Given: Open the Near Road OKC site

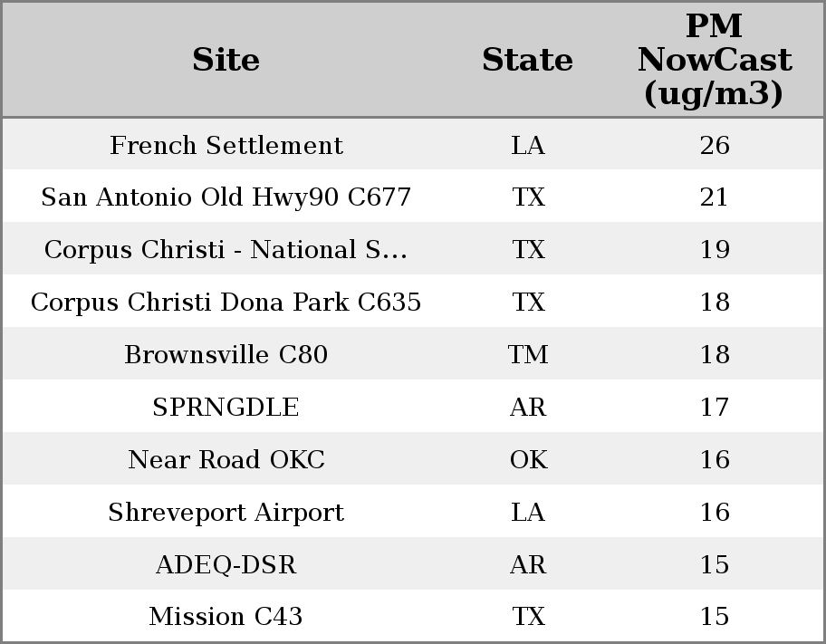Looking at the screenshot, I should click(x=226, y=459).
